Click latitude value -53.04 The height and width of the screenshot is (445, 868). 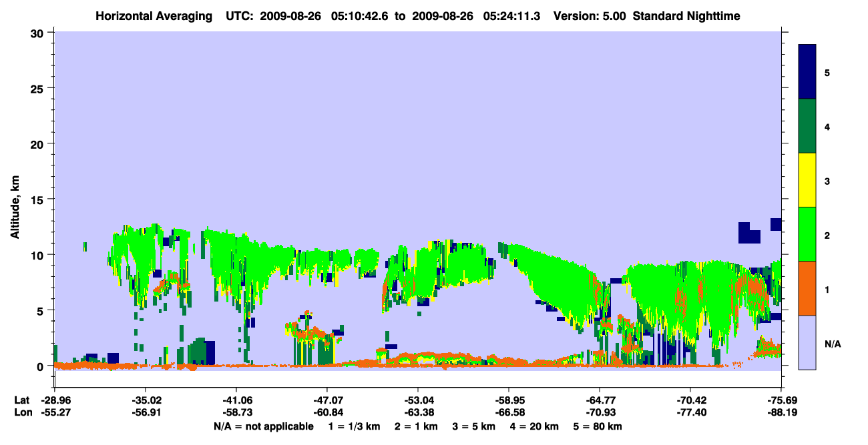[418, 400]
